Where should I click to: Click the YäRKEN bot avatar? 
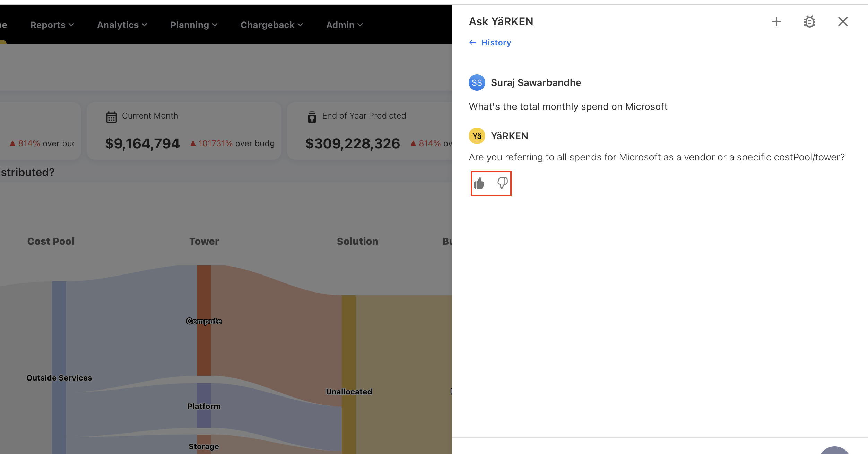477,136
